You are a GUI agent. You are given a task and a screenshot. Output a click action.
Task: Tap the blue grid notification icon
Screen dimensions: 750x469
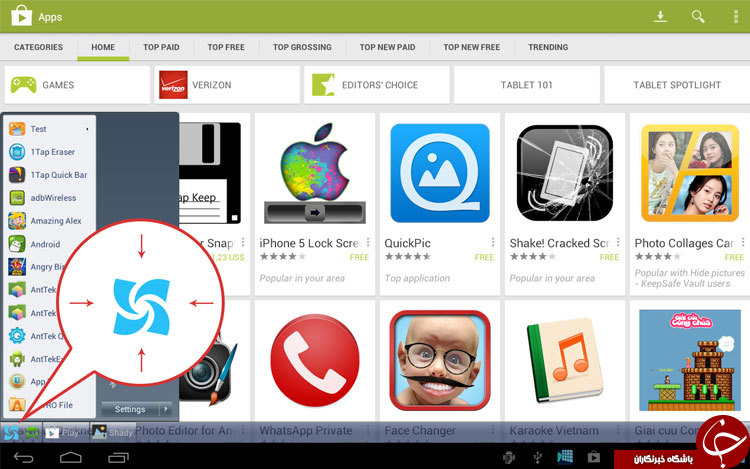[x=565, y=457]
